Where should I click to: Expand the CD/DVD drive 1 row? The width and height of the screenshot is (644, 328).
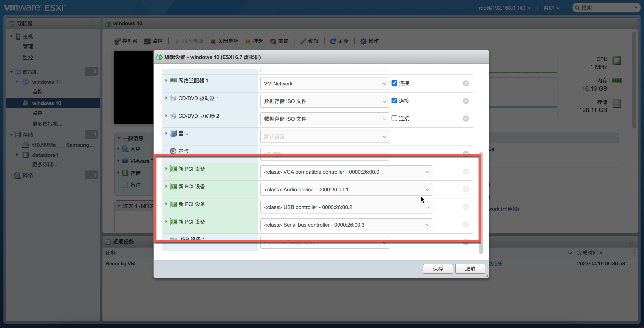click(166, 98)
